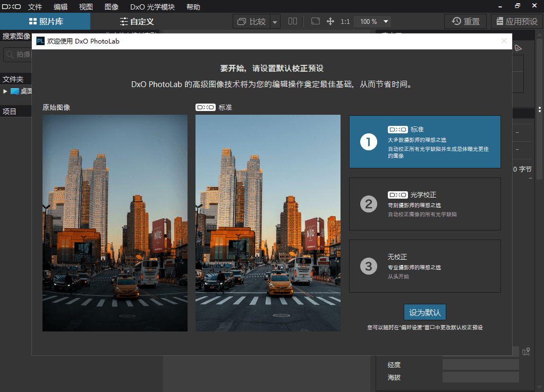Select the 桌面 folder icon
This screenshot has width=544, height=392.
pyautogui.click(x=15, y=91)
